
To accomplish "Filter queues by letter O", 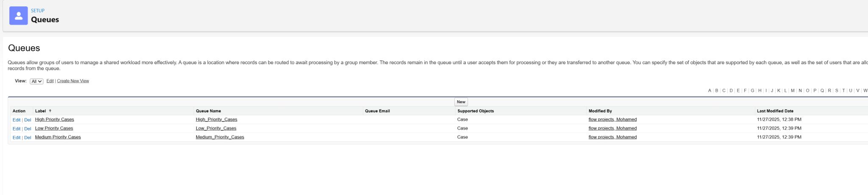I will 807,90.
